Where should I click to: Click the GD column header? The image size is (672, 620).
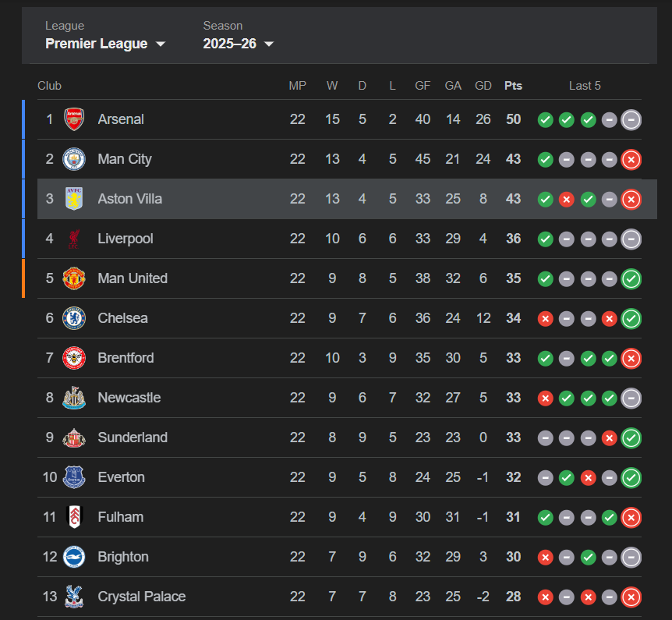coord(483,86)
